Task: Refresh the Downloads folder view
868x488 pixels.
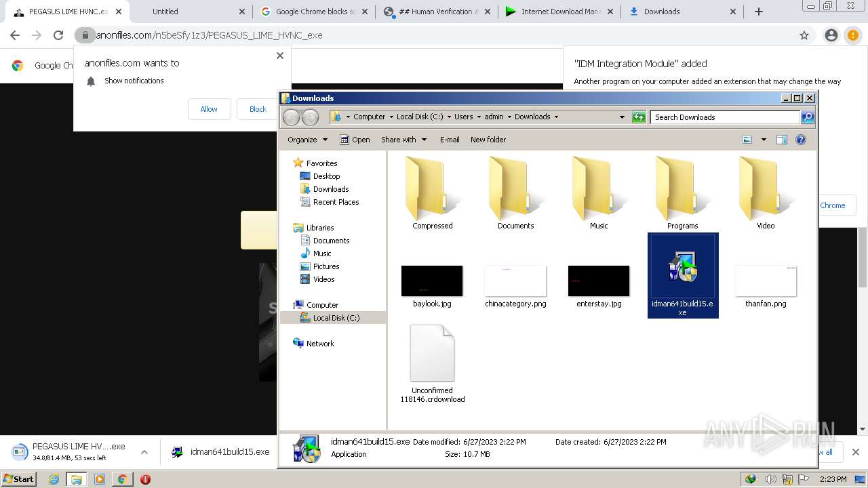Action: (x=639, y=117)
